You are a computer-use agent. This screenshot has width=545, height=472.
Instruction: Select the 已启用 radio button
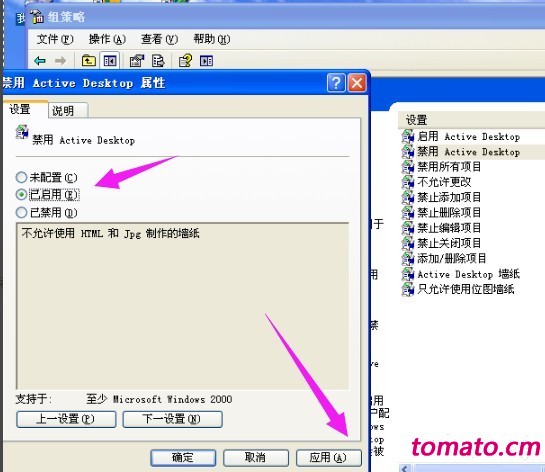coord(21,194)
